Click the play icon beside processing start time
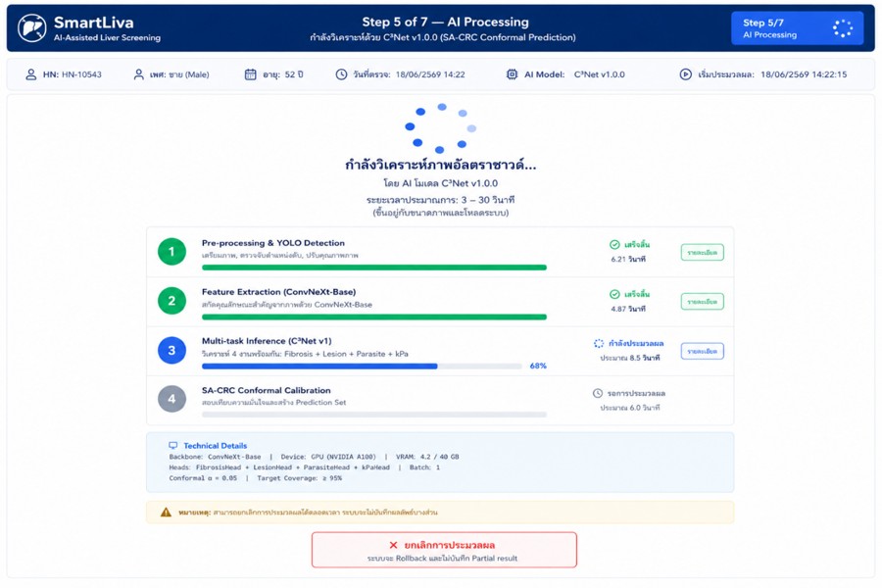Viewport: 882px width, 588px height. (x=685, y=74)
